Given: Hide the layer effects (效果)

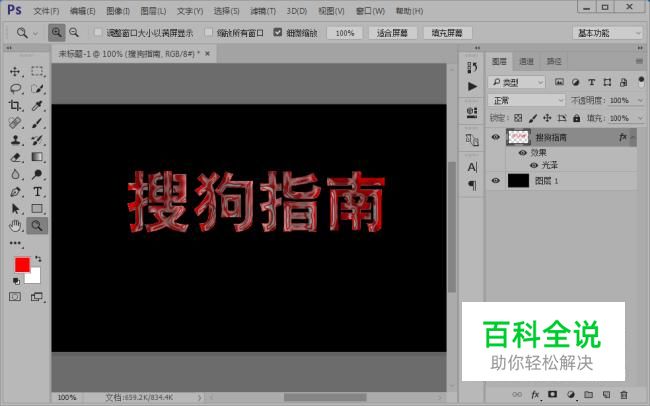Looking at the screenshot, I should click(523, 153).
